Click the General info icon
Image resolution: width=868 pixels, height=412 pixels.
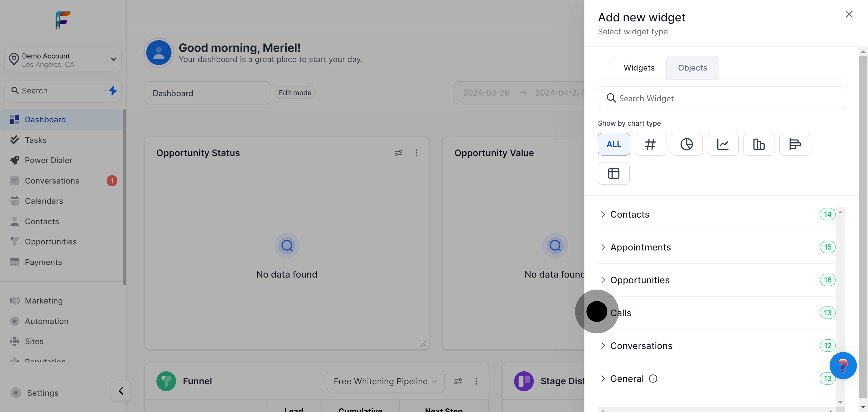tap(653, 379)
